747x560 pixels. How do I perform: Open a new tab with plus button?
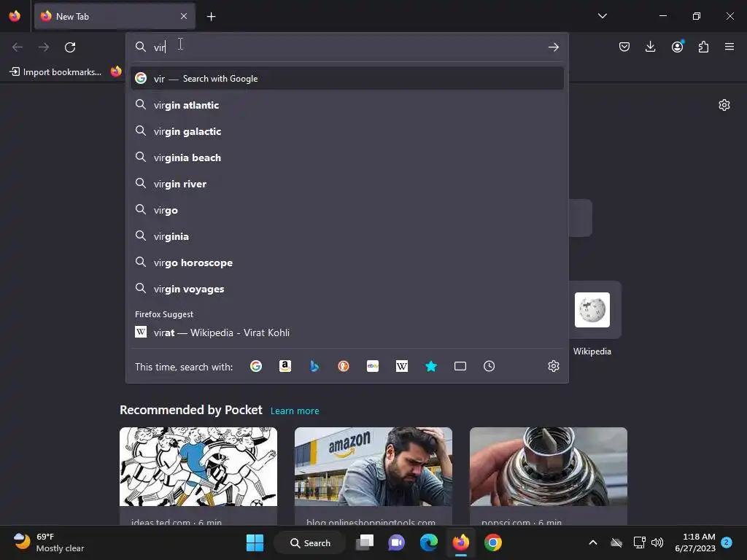(211, 17)
